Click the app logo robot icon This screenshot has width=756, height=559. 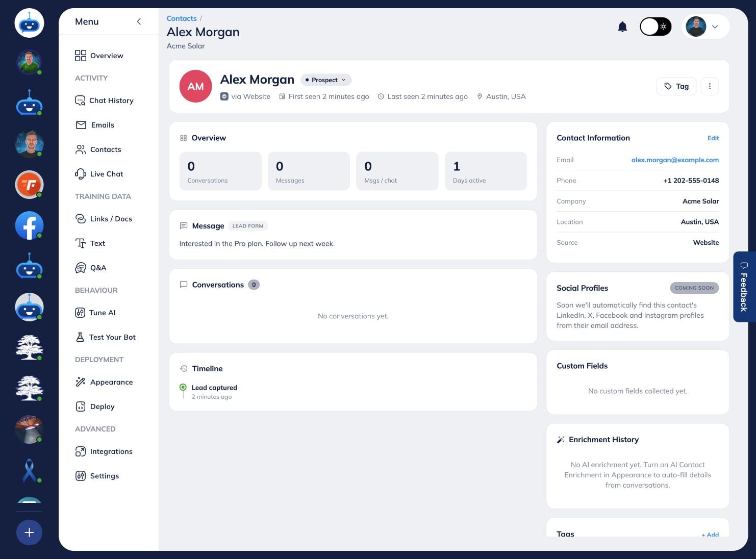click(x=29, y=23)
